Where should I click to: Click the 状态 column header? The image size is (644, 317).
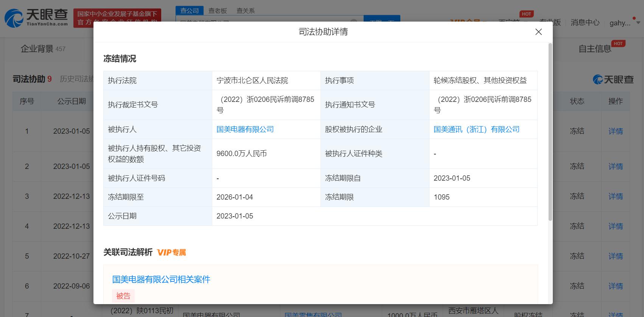(577, 102)
